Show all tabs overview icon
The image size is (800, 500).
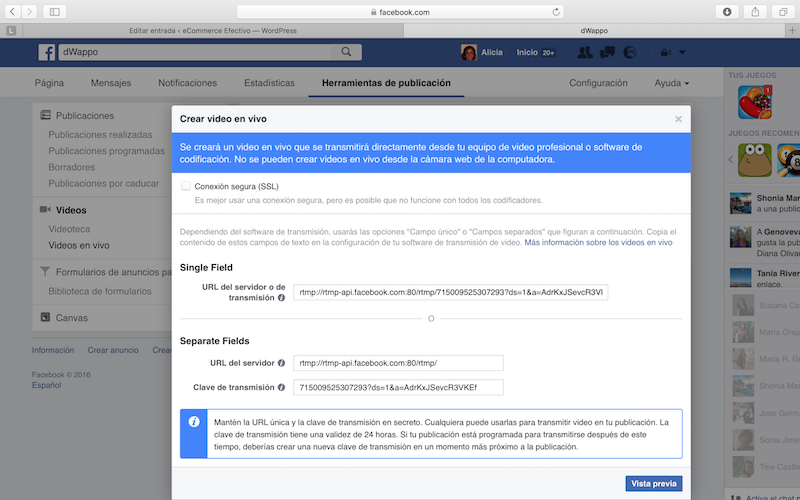point(783,12)
